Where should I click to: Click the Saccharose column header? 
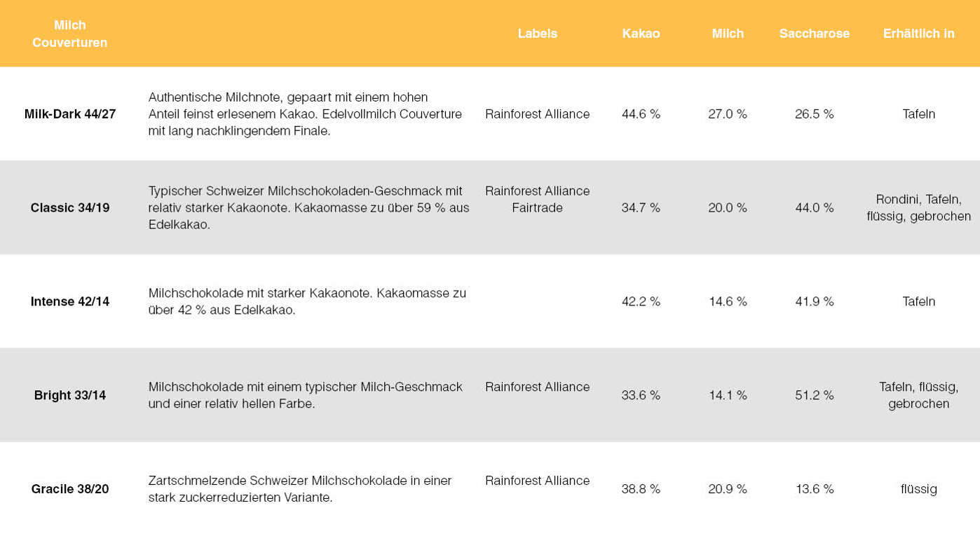814,34
